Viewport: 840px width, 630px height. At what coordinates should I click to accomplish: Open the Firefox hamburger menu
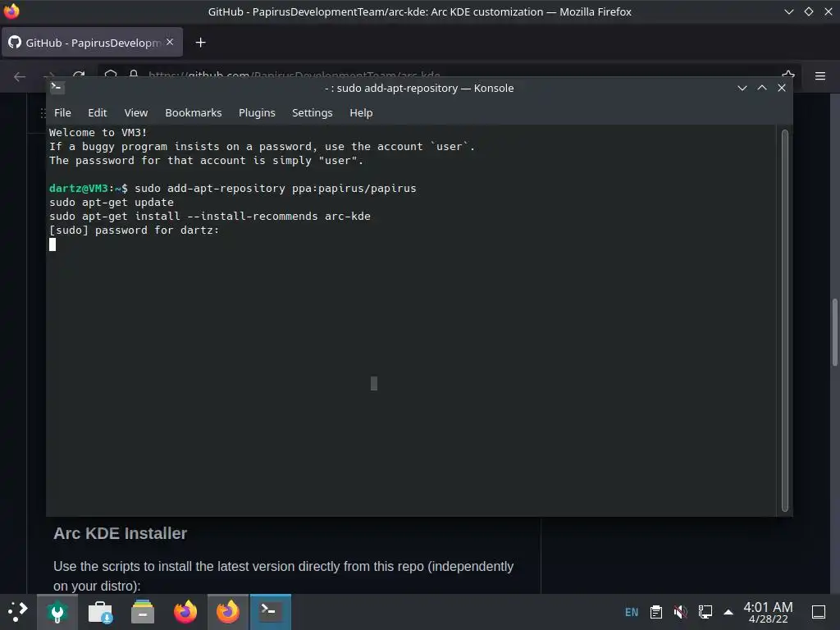point(820,76)
